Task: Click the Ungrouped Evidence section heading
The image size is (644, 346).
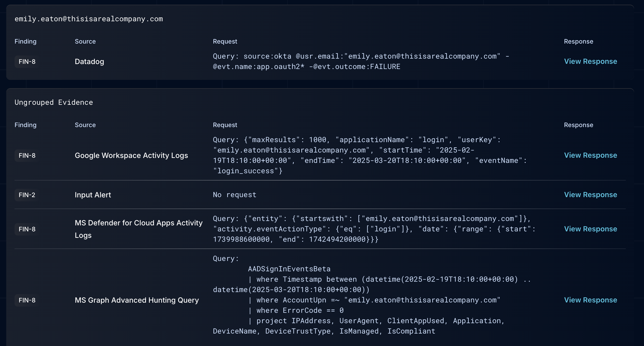Action: pyautogui.click(x=53, y=102)
